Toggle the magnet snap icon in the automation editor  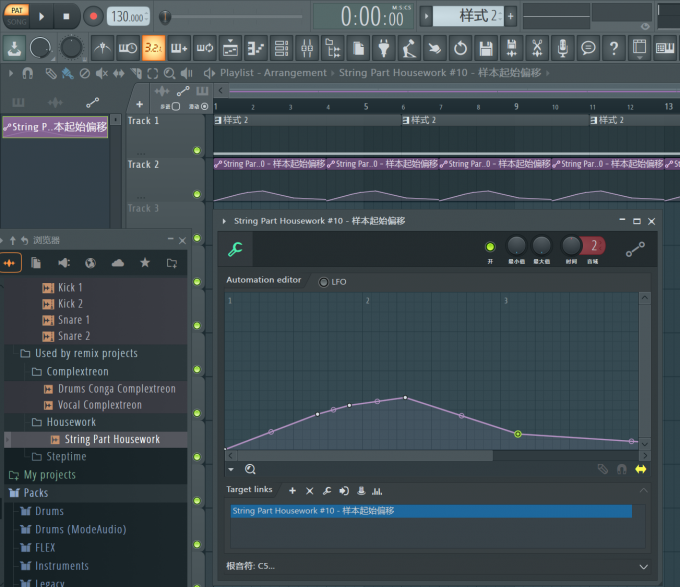(621, 469)
